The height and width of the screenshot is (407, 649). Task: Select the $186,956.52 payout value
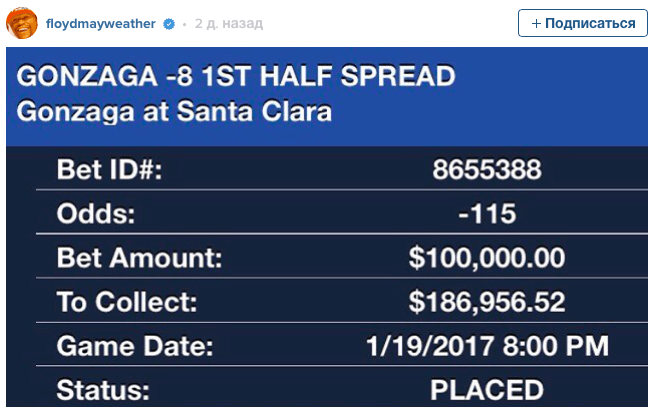(487, 301)
